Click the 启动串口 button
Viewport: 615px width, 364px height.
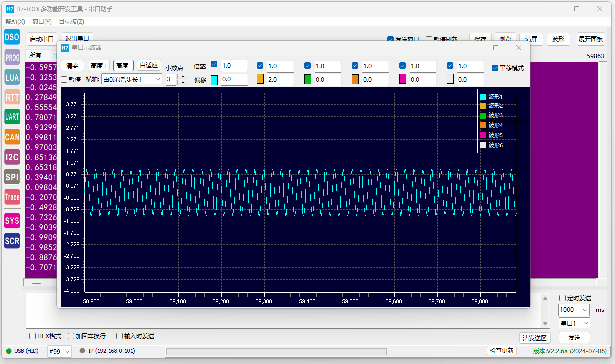click(x=42, y=39)
